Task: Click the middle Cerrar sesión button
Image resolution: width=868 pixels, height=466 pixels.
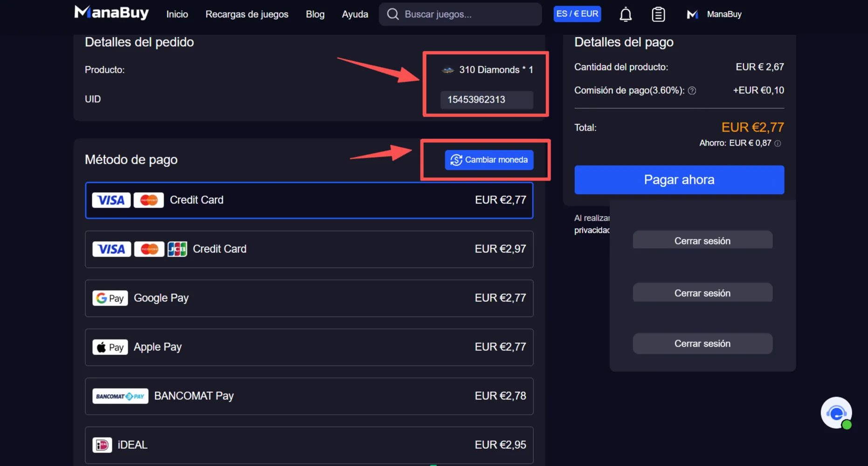Action: click(703, 293)
